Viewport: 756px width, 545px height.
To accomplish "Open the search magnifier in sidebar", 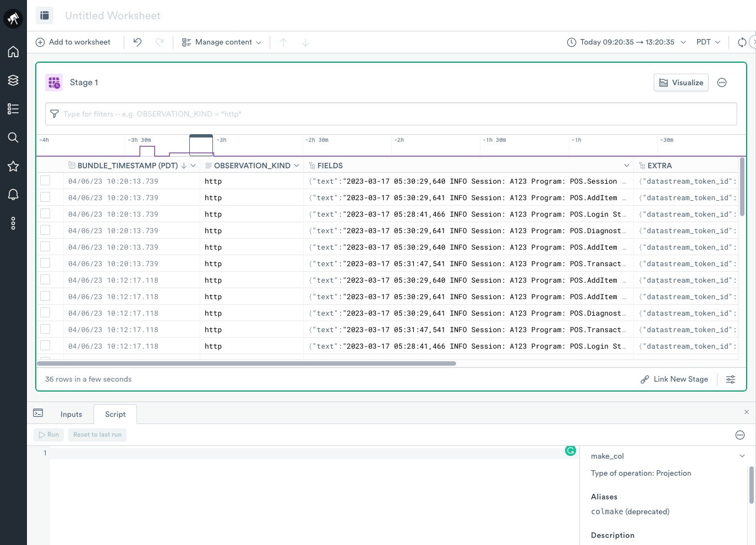I will [13, 137].
